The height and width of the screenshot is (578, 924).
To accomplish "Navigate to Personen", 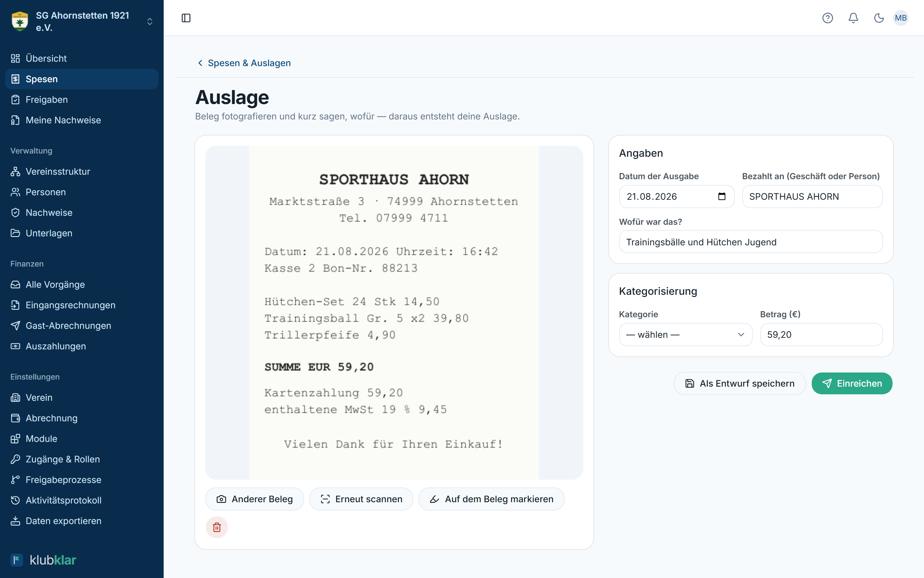I will coord(82,192).
